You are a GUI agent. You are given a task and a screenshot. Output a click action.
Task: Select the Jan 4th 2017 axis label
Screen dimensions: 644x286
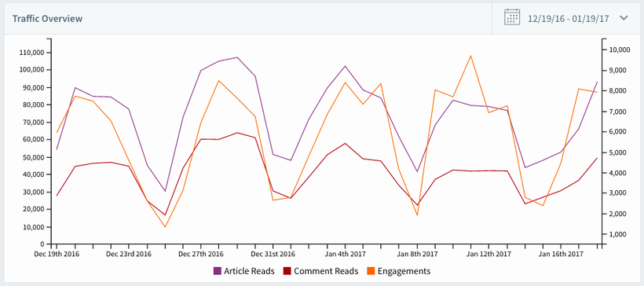click(345, 254)
